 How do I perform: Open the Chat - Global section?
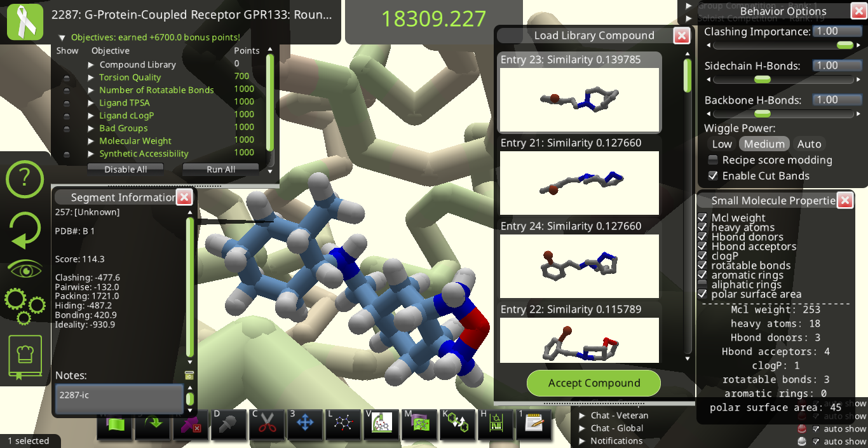[583, 428]
